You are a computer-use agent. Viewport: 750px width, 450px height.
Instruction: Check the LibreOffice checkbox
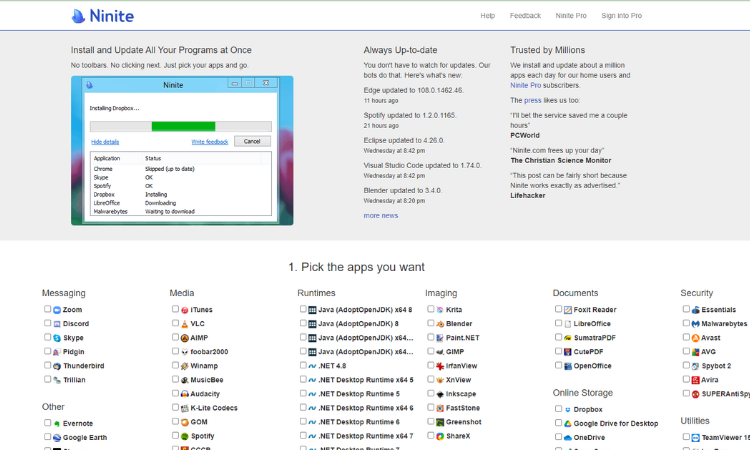point(558,323)
